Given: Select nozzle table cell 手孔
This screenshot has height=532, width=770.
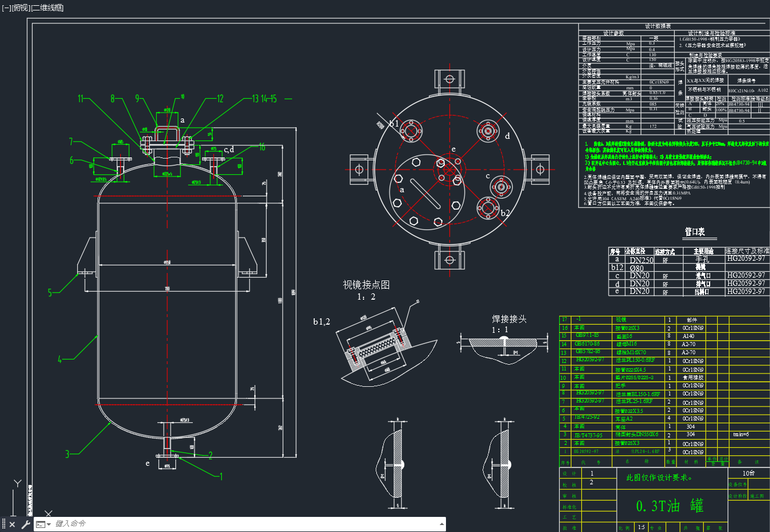Looking at the screenshot, I should click(x=703, y=260).
